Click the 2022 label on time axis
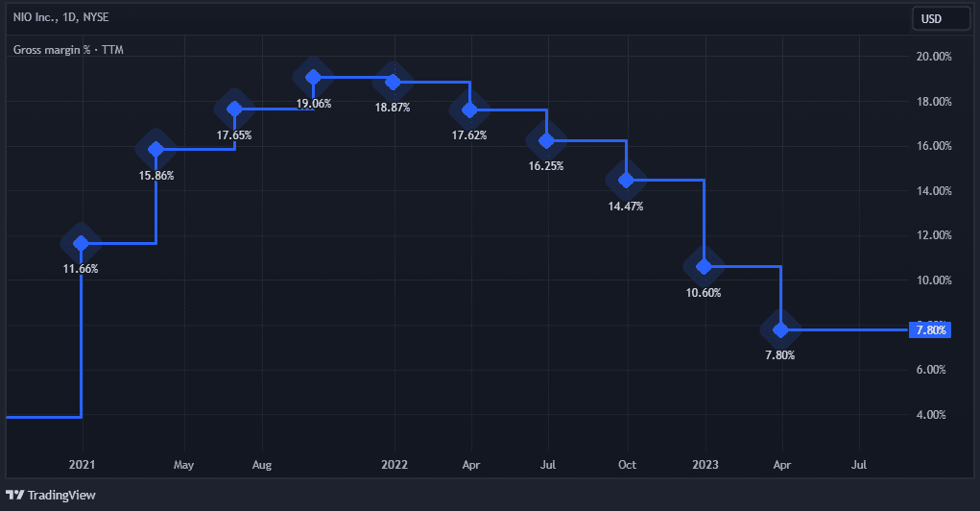Screen dimensions: 980x511 [394, 465]
